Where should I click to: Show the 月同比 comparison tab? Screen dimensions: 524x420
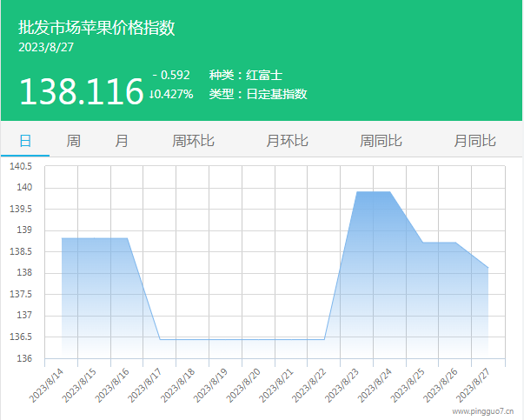(474, 140)
